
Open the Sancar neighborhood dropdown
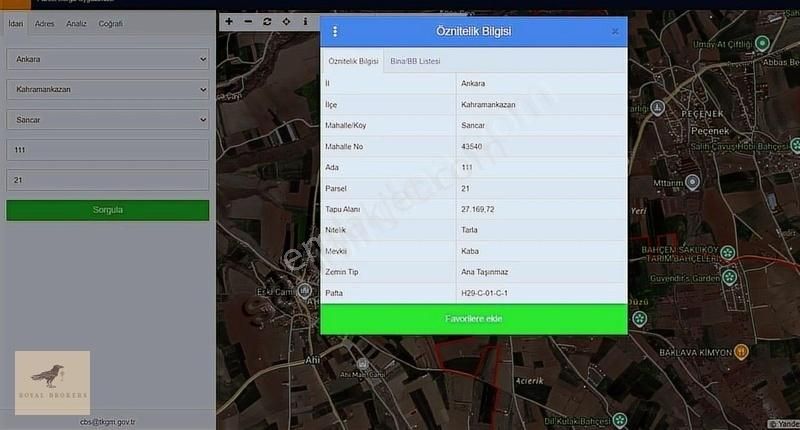pos(108,120)
